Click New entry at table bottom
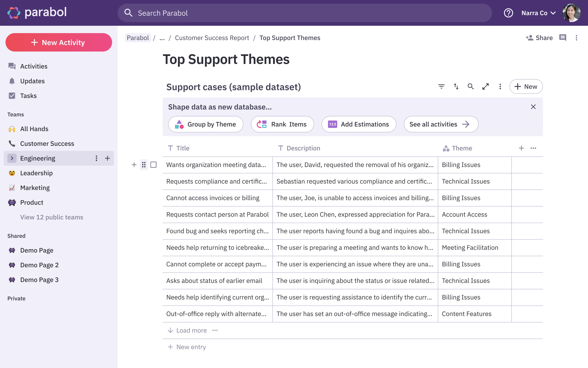The image size is (588, 368). (187, 347)
